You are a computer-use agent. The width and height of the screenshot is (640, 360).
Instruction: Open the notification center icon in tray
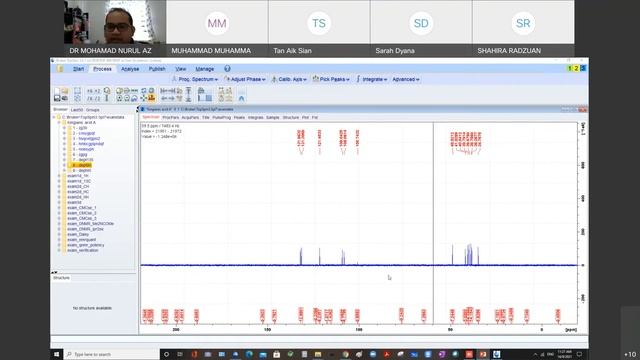click(x=579, y=354)
